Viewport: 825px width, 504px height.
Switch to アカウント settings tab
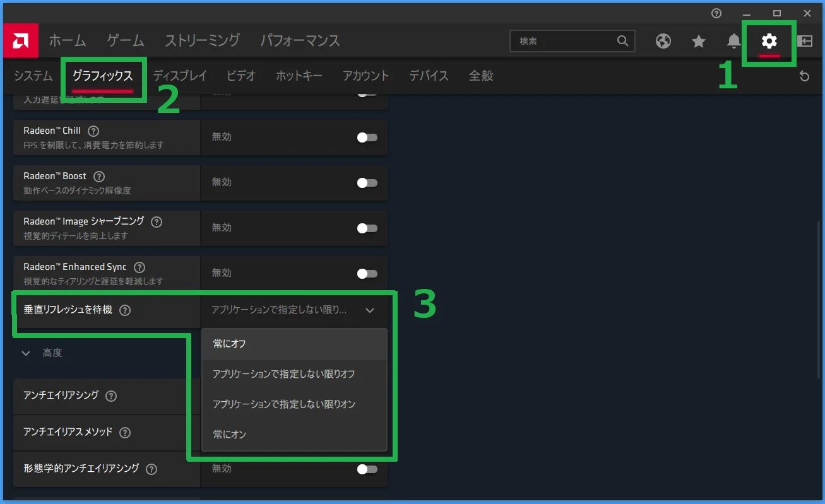(366, 76)
